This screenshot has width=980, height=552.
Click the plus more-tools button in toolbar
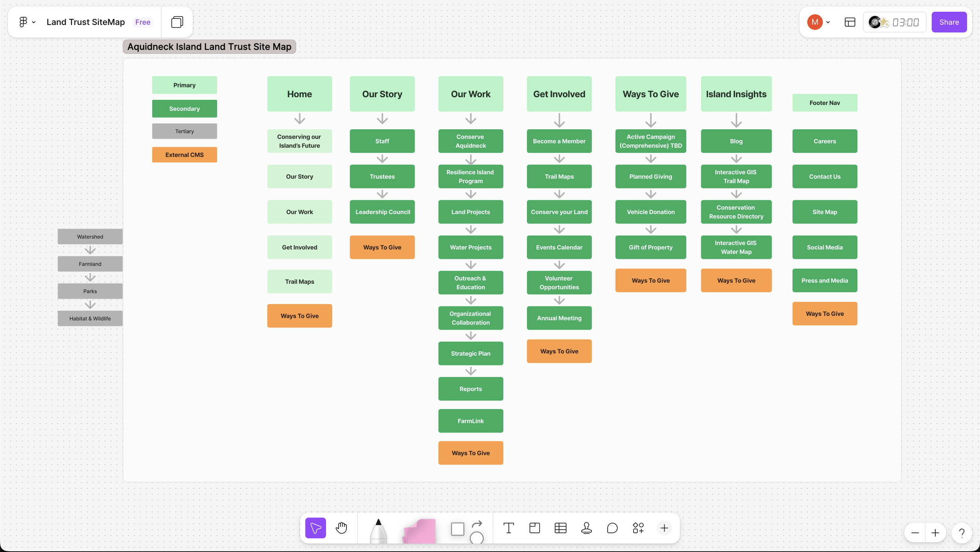click(664, 528)
